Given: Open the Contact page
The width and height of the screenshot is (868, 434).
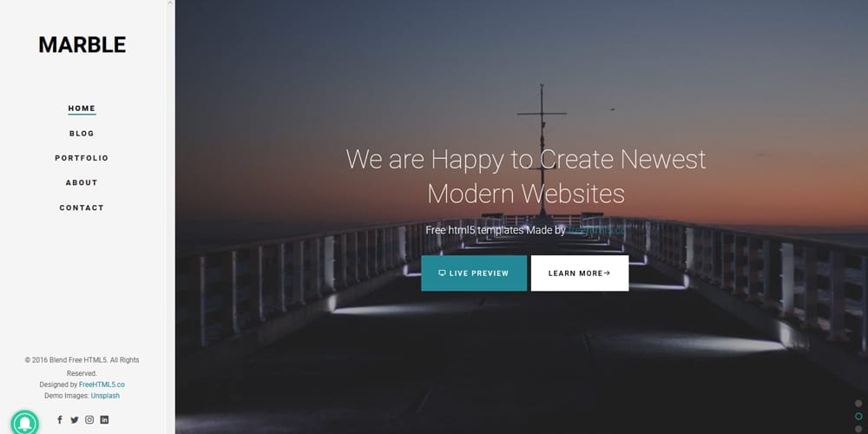Looking at the screenshot, I should pyautogui.click(x=82, y=208).
